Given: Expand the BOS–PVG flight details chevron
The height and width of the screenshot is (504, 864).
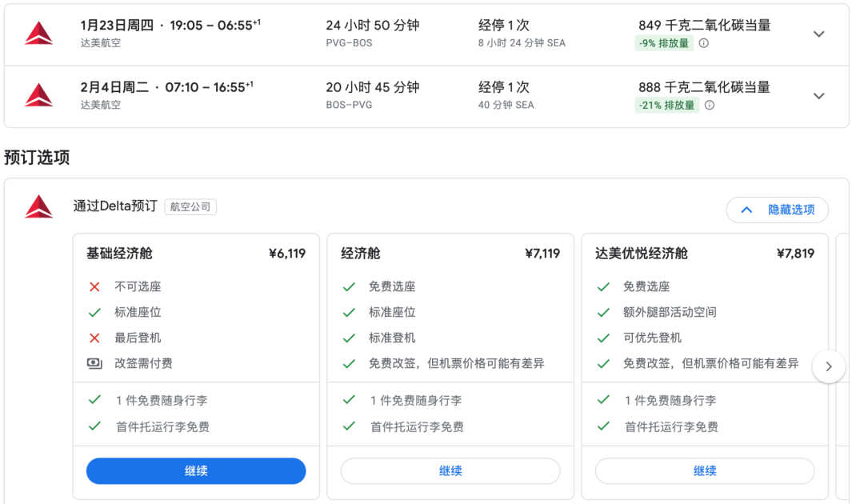Looking at the screenshot, I should tap(819, 96).
